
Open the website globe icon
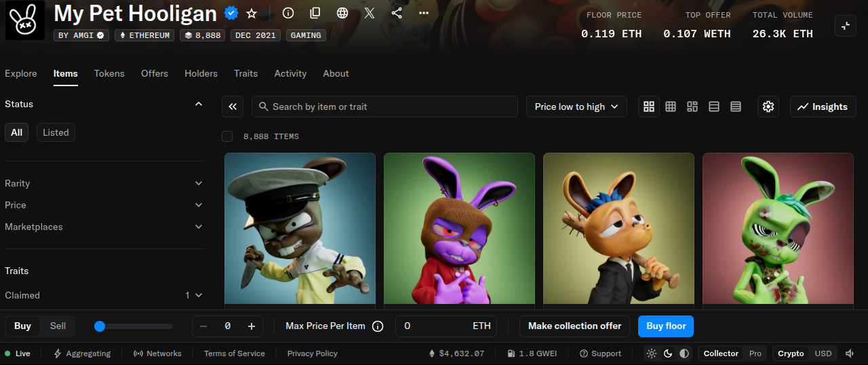342,14
